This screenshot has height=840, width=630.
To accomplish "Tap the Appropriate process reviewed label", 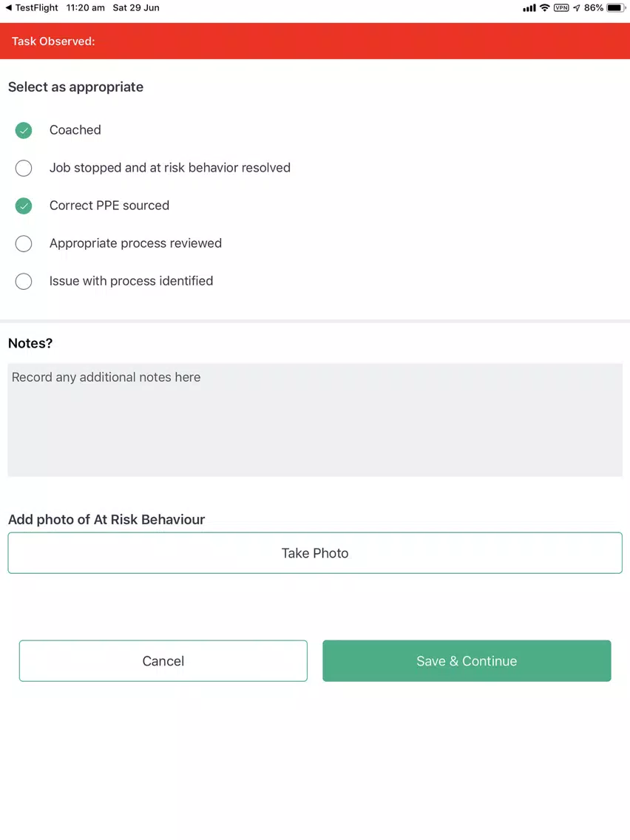I will 135,243.
